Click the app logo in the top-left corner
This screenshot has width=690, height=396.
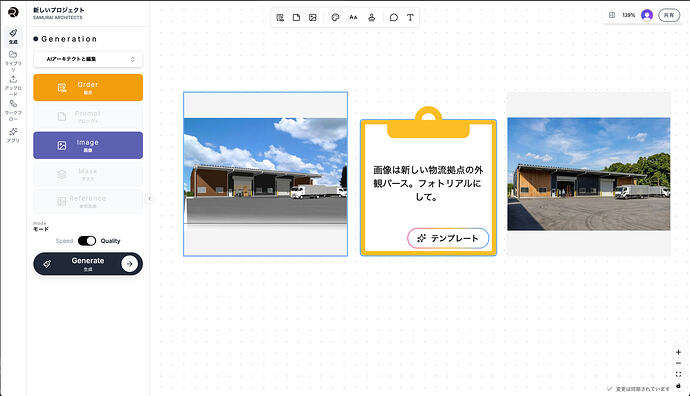pos(13,12)
